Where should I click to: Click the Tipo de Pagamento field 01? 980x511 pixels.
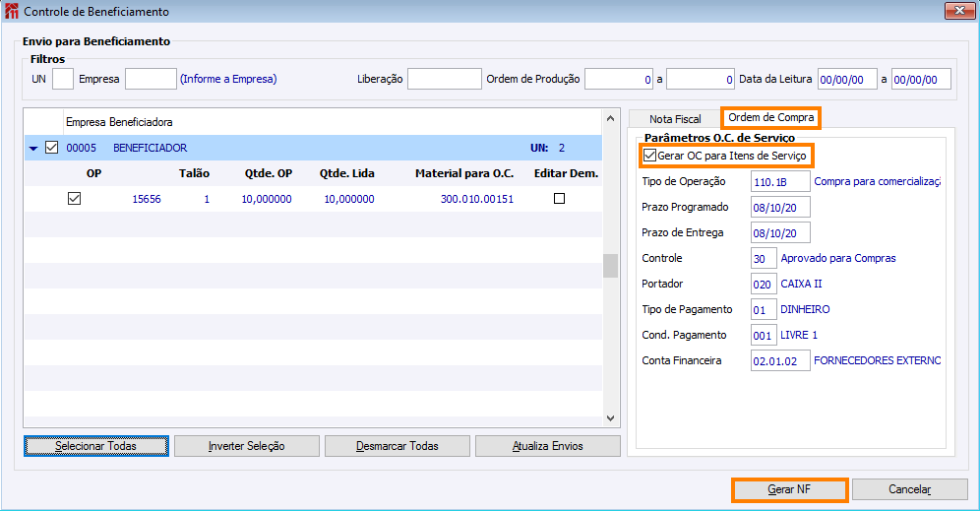click(x=764, y=310)
